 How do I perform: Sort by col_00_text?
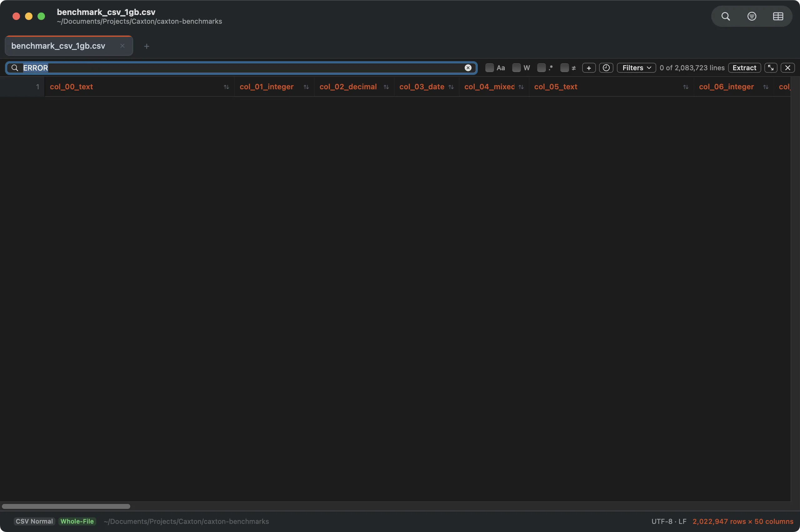point(227,87)
